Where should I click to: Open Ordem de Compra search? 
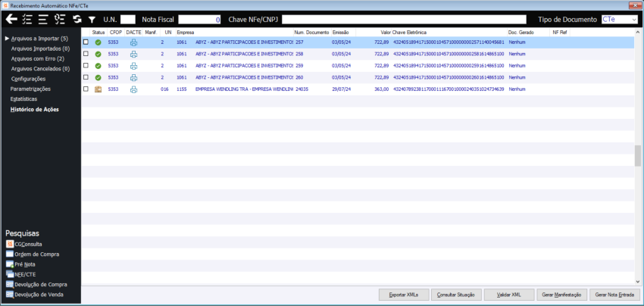(x=33, y=254)
